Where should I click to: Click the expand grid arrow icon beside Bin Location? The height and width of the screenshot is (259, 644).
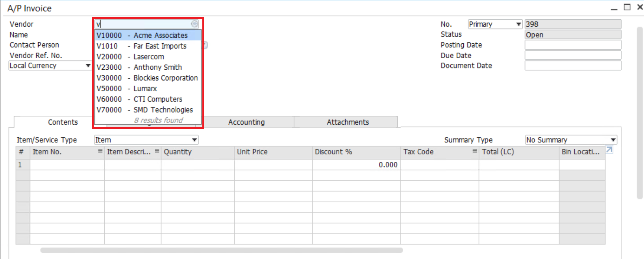coord(609,150)
